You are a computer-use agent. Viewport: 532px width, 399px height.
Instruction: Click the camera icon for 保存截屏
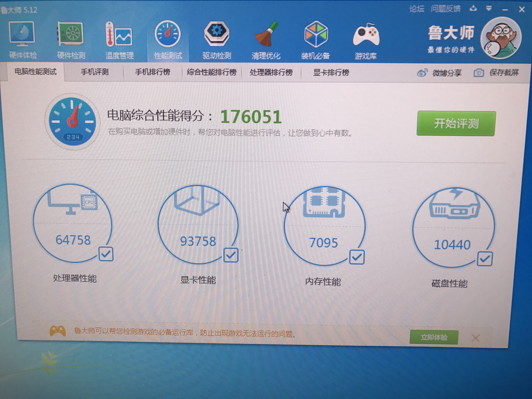(x=479, y=73)
